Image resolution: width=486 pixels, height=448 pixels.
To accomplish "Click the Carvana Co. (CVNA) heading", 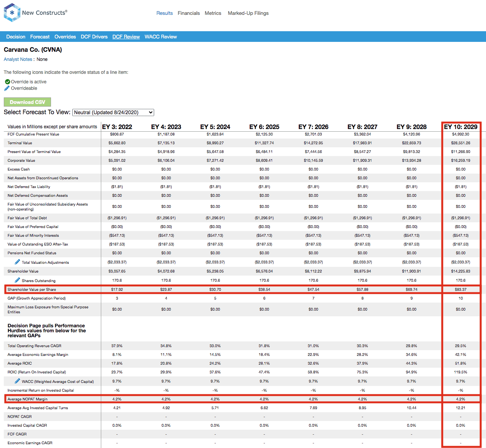I will click(x=33, y=49).
